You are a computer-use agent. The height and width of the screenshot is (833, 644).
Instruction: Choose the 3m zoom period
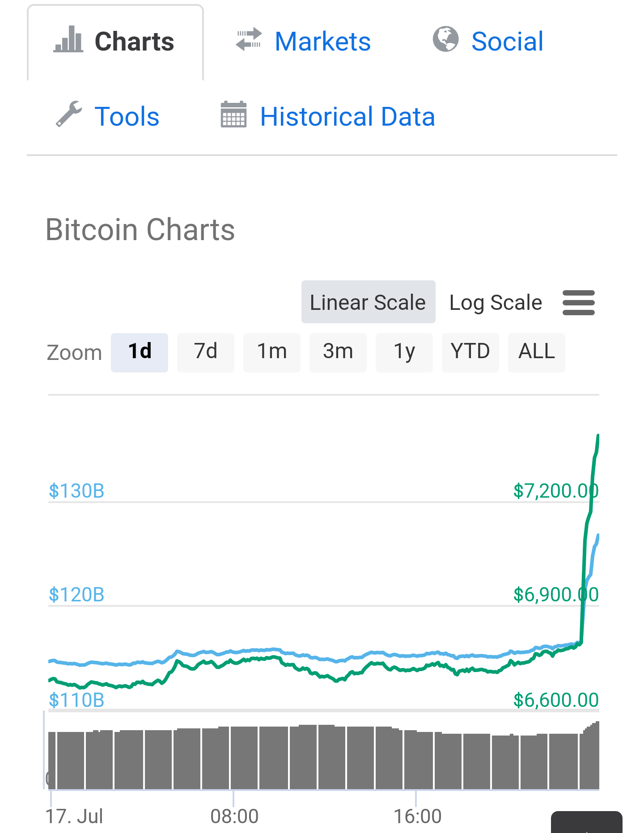(338, 352)
